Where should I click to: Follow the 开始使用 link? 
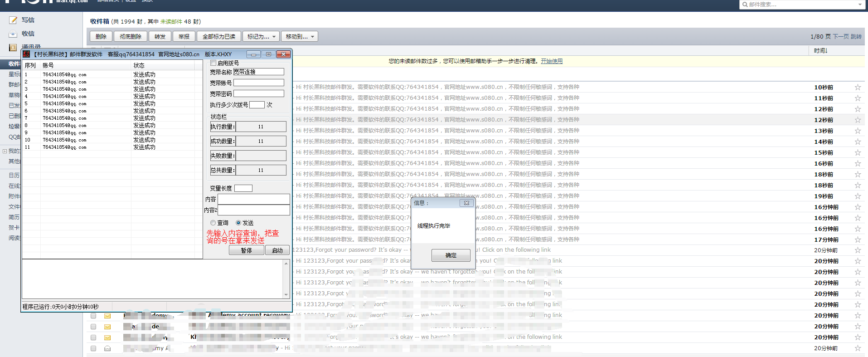pyautogui.click(x=552, y=61)
